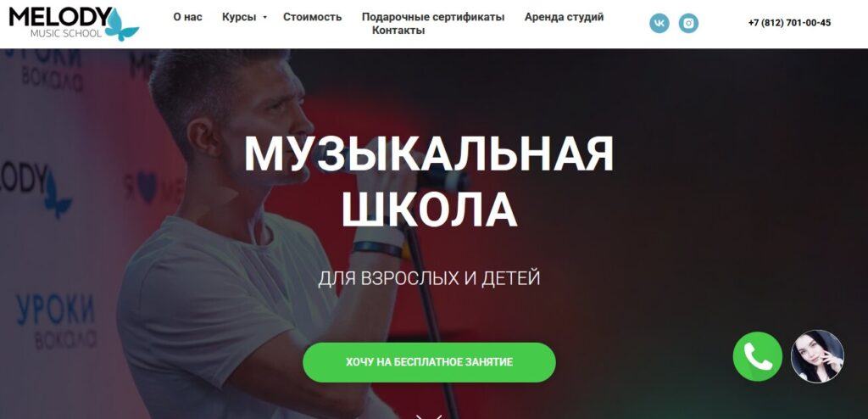Screen dimensions: 868x419
Task: Open the VK social network icon
Action: coord(659,23)
